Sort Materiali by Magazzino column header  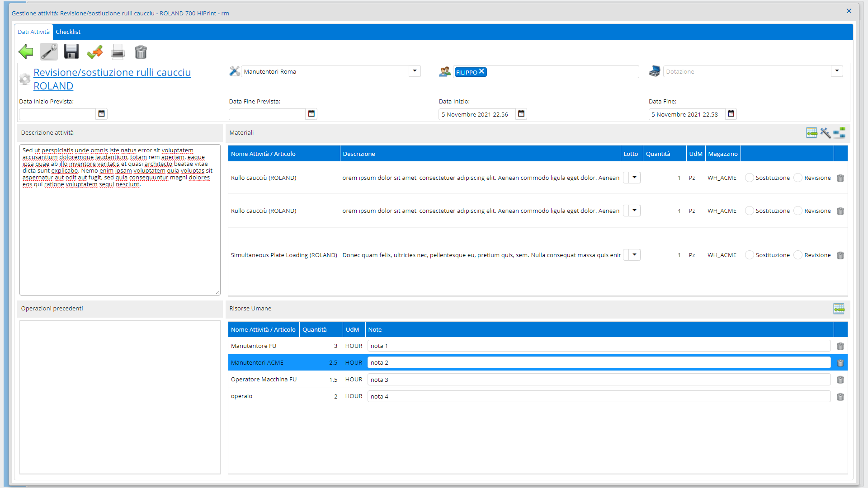[x=723, y=154]
